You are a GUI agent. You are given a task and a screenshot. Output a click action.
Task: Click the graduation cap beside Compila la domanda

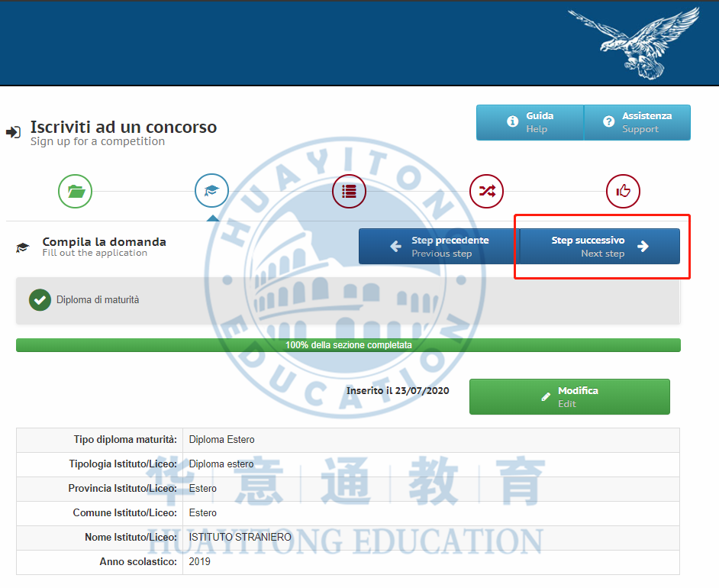coord(22,247)
